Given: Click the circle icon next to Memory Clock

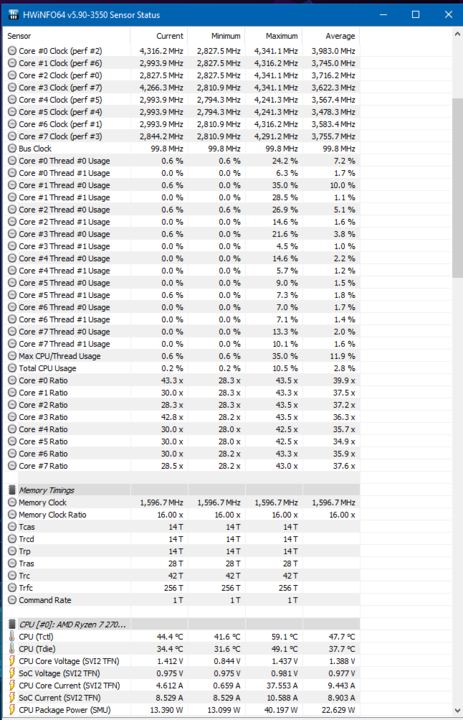Looking at the screenshot, I should [x=12, y=502].
